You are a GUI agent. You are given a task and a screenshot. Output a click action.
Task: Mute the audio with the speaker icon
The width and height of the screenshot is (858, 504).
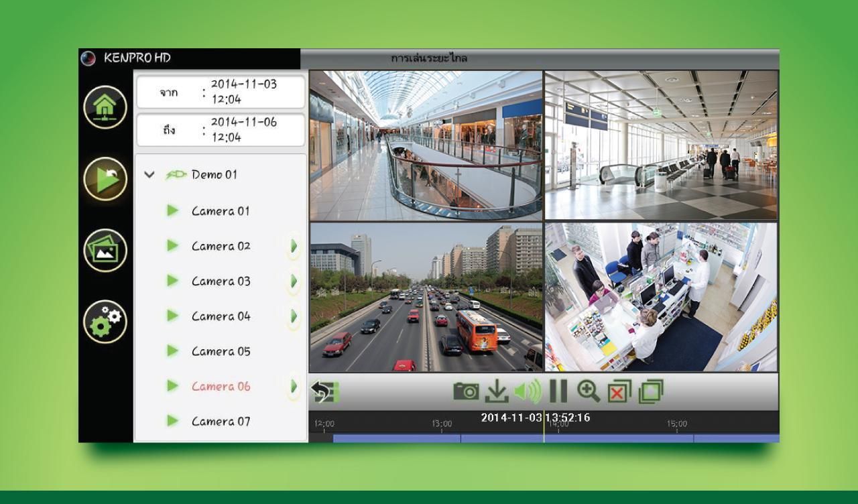(x=528, y=392)
